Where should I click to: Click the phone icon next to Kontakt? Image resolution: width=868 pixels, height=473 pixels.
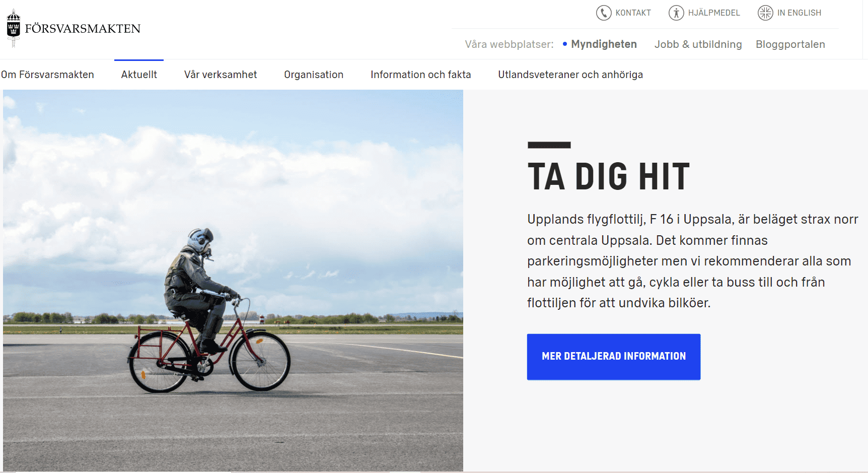[604, 13]
